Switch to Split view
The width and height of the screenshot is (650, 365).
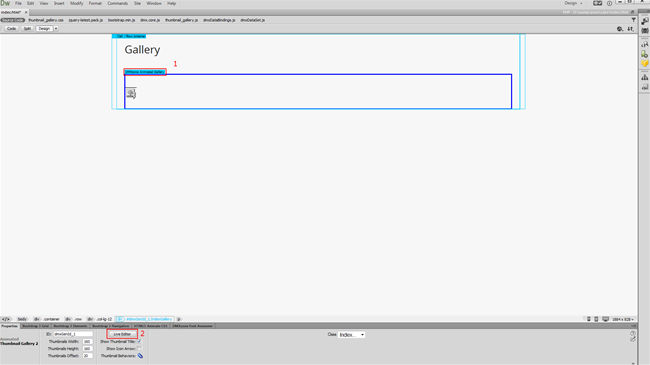pyautogui.click(x=27, y=29)
